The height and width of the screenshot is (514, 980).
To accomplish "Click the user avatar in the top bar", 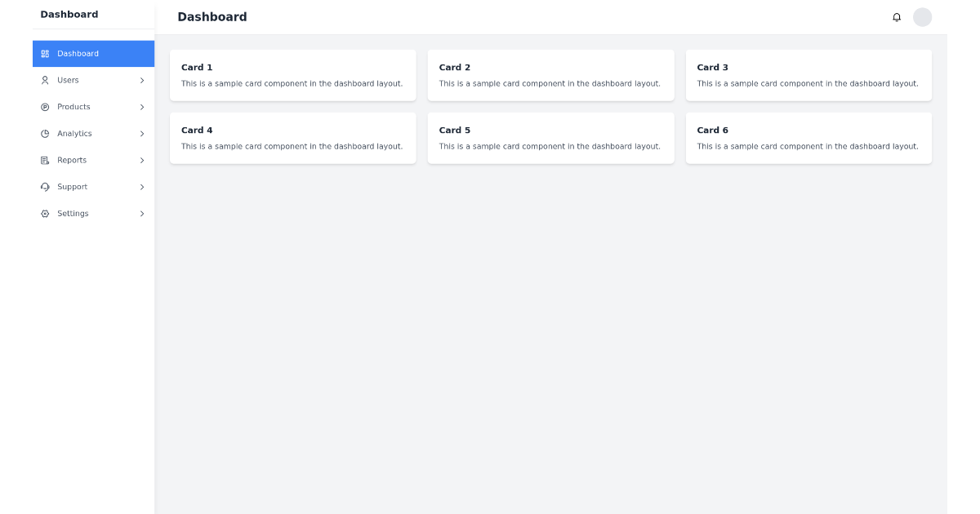I will (922, 16).
